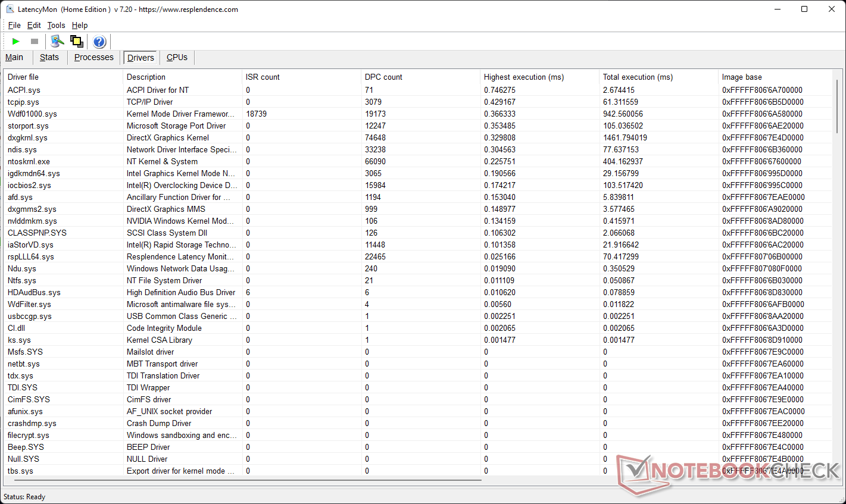Image resolution: width=846 pixels, height=504 pixels.
Task: Select the HDAudBus.sys row
Action: pos(419,292)
